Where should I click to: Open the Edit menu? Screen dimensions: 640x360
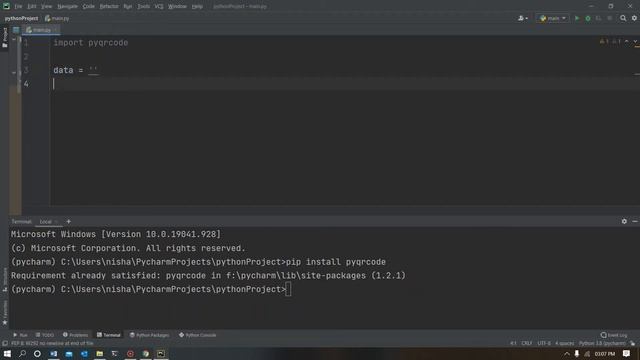pos(31,7)
